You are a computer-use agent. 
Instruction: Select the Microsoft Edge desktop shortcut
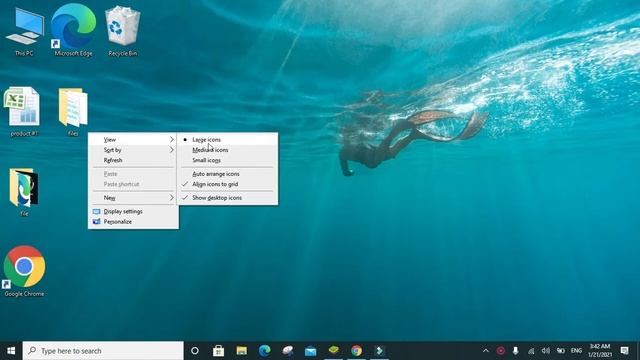tap(73, 31)
